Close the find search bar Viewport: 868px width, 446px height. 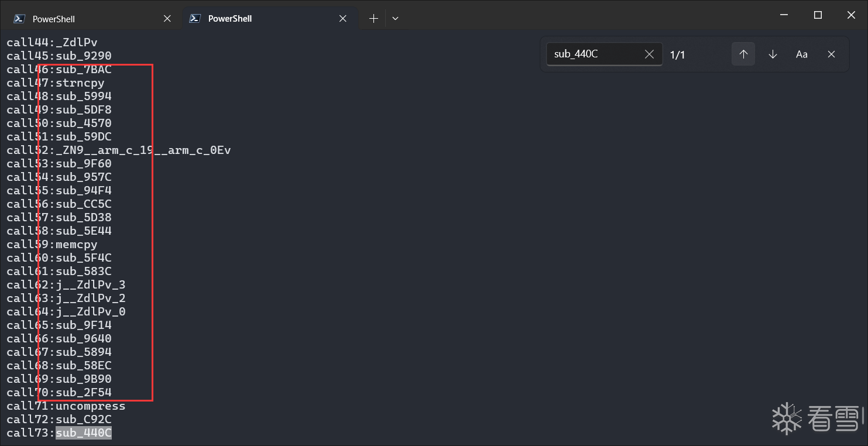831,54
